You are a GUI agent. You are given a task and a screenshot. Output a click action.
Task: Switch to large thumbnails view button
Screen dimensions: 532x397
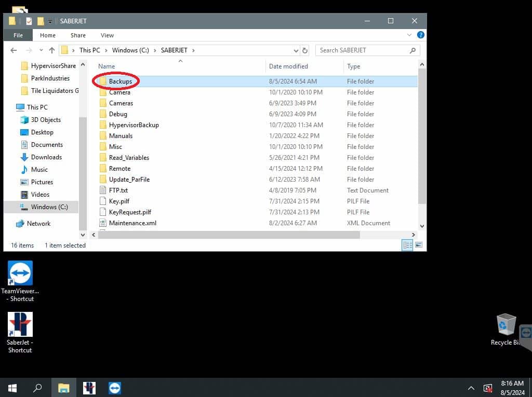coord(419,245)
